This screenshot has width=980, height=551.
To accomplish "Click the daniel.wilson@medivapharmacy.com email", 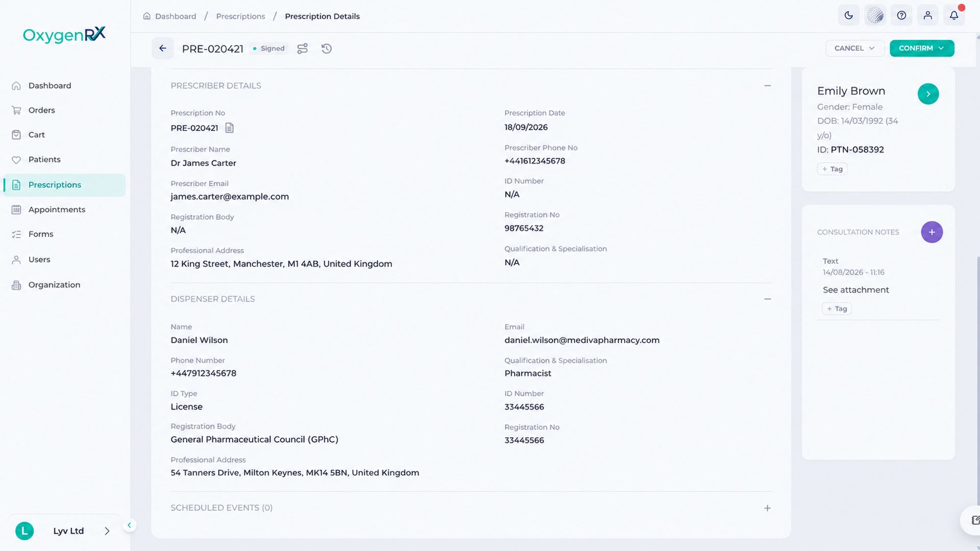I will click(582, 340).
